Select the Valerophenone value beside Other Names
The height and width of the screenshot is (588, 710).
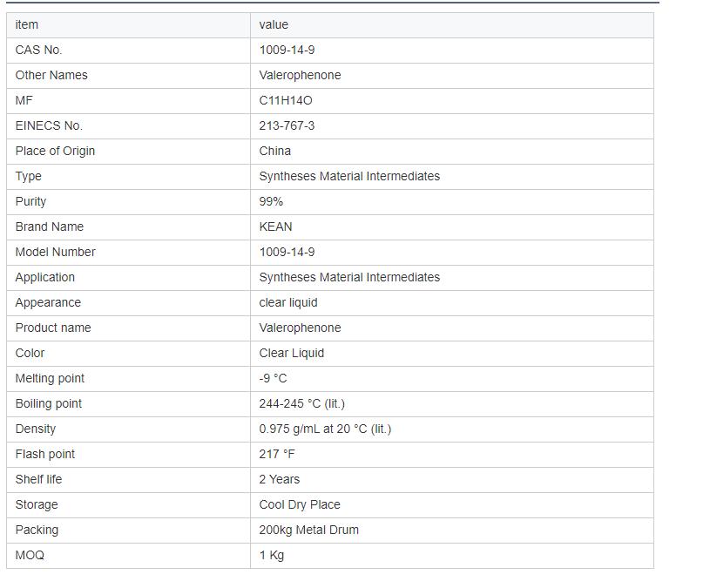(300, 75)
